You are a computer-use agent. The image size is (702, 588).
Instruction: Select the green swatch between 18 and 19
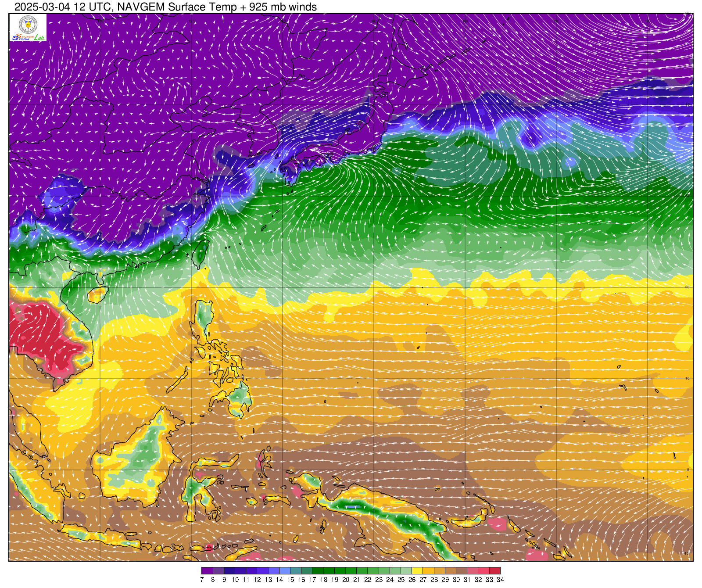click(x=329, y=570)
